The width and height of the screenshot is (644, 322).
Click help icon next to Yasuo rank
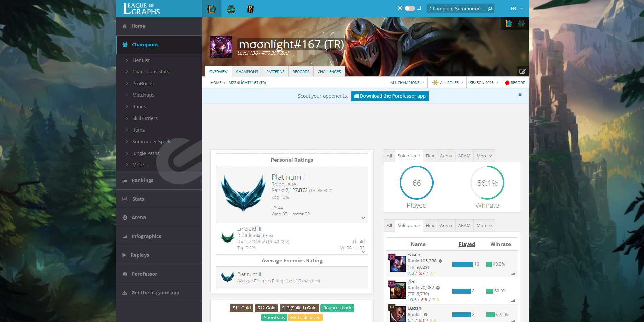(440, 261)
